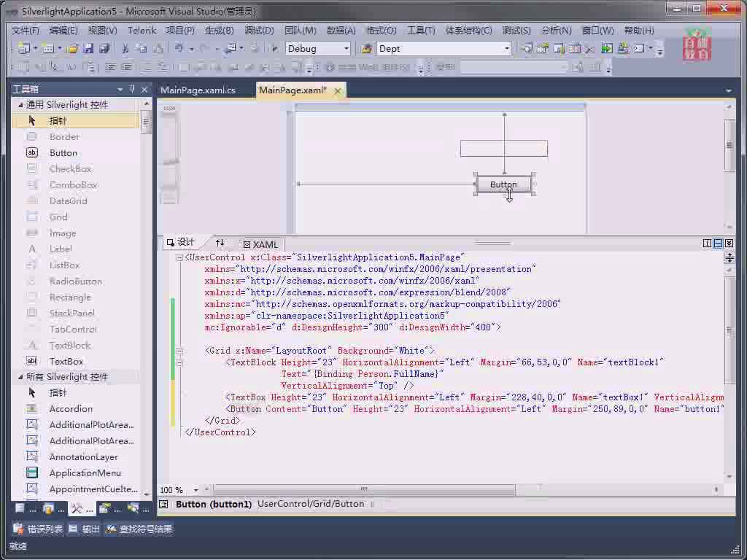Collapse the 所有 Silverlight 控件 group

click(x=20, y=377)
